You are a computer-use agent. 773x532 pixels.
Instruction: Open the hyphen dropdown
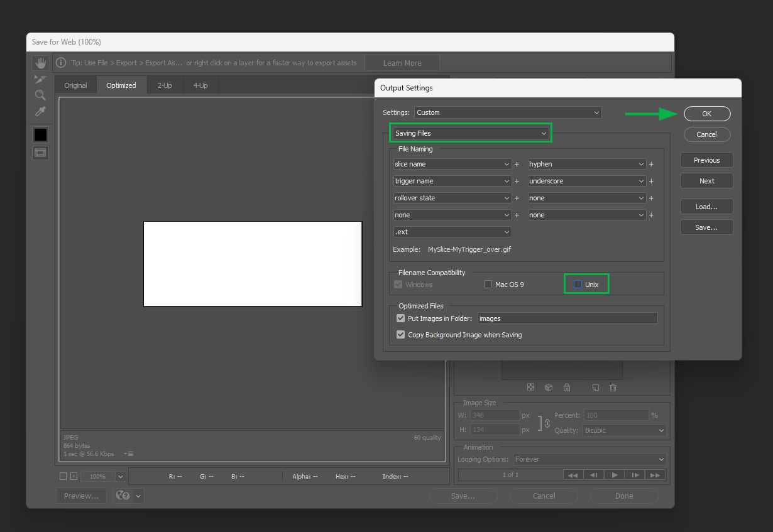pyautogui.click(x=587, y=164)
